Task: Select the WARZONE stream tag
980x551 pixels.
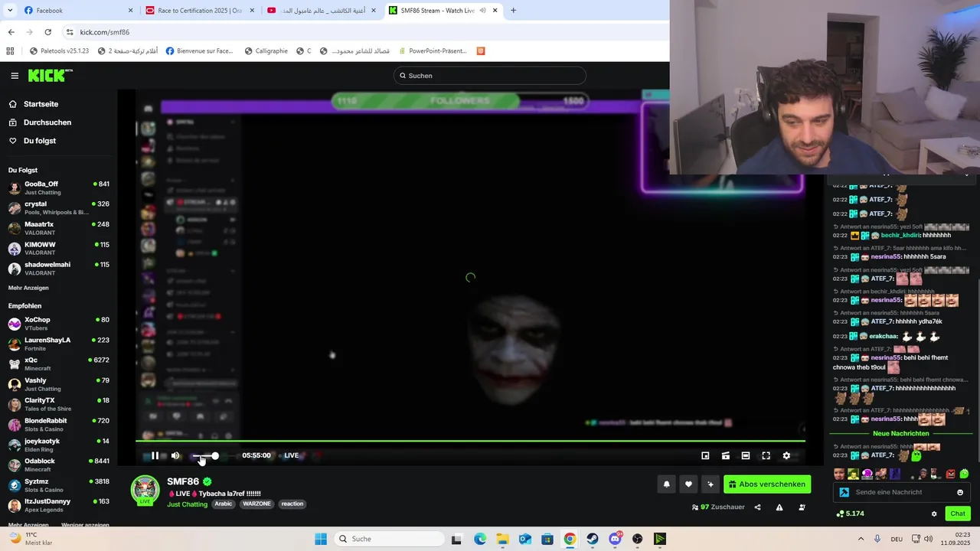Action: tap(256, 504)
